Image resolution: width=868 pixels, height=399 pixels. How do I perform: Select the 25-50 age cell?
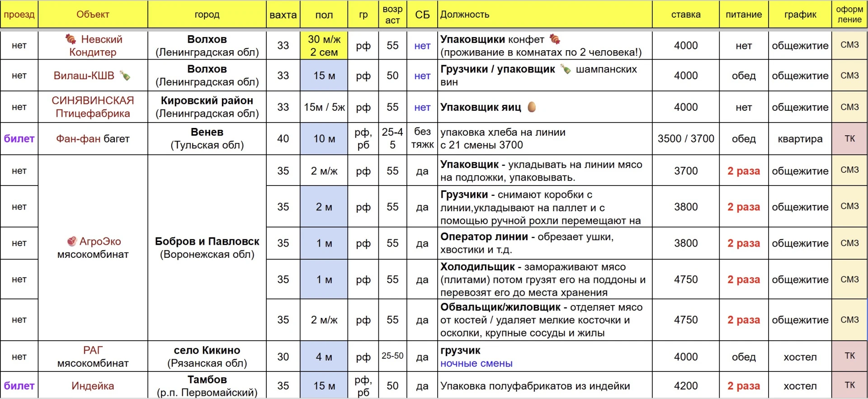pos(392,356)
